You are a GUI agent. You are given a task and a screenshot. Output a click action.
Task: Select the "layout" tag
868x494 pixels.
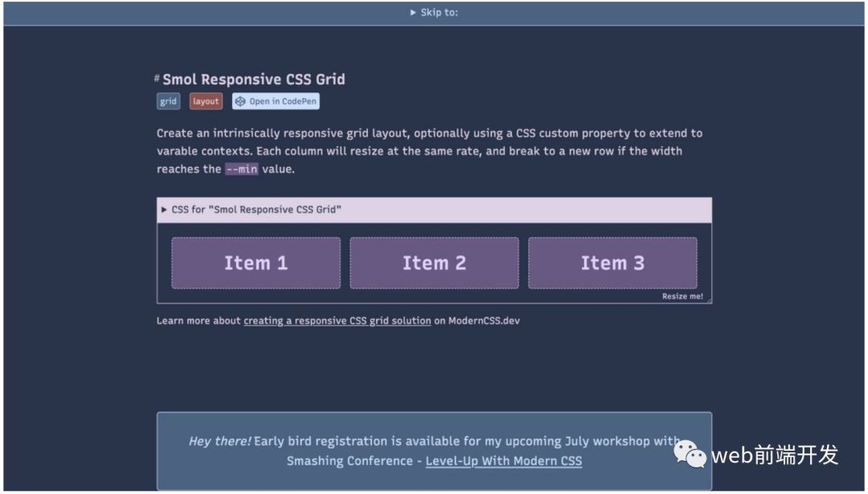coord(206,101)
